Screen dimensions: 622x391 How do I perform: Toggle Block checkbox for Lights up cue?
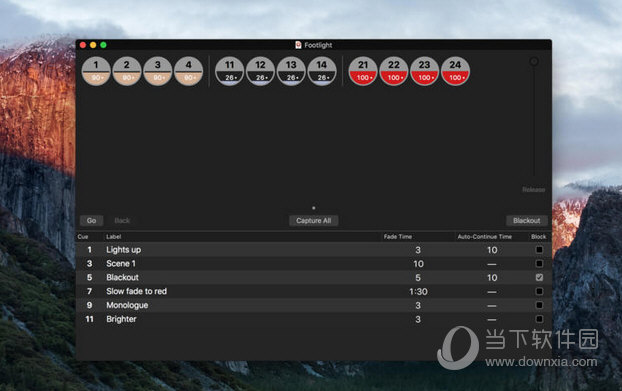point(539,249)
